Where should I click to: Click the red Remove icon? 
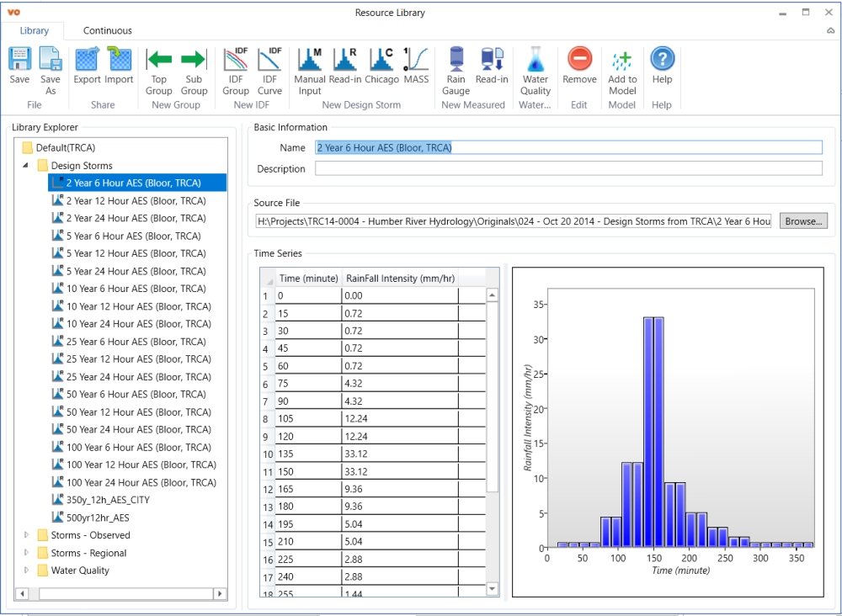click(x=579, y=66)
